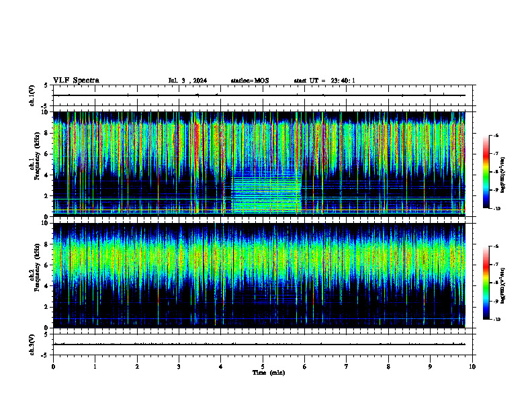
Task: Click the ch.1 voltage waveform trace
Action: point(259,95)
